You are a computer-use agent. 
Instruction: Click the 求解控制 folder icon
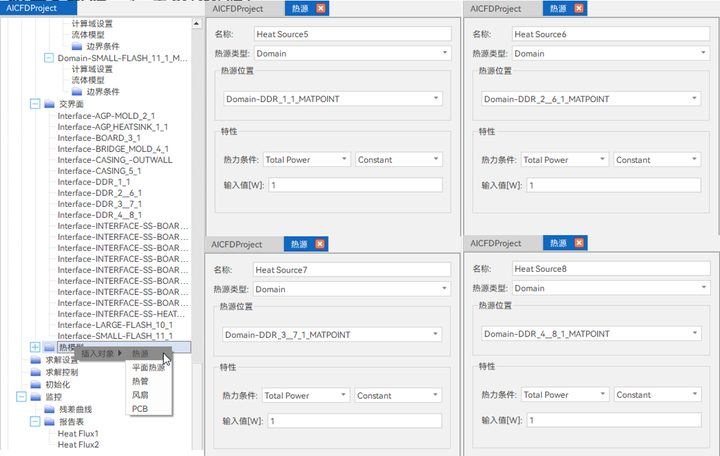pos(35,372)
